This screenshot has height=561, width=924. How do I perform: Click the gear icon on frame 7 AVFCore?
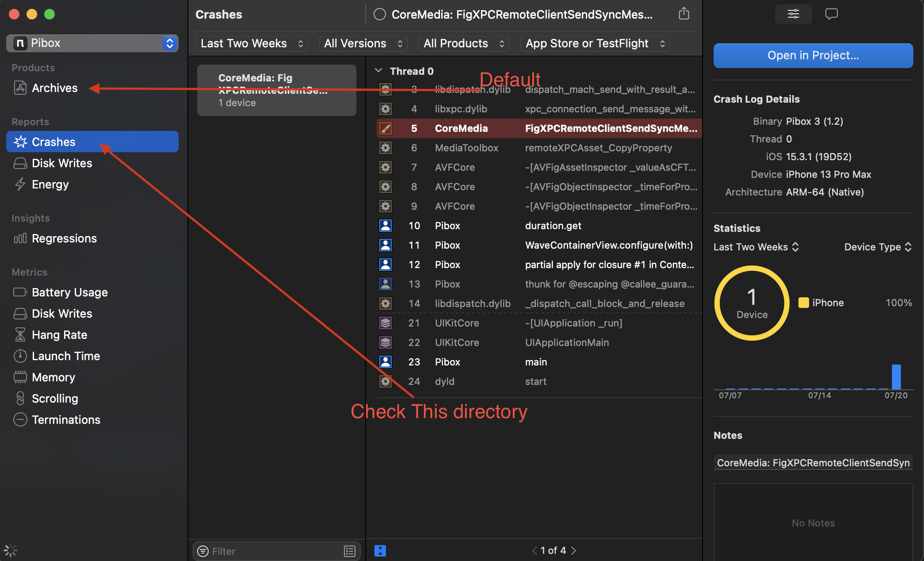[386, 167]
